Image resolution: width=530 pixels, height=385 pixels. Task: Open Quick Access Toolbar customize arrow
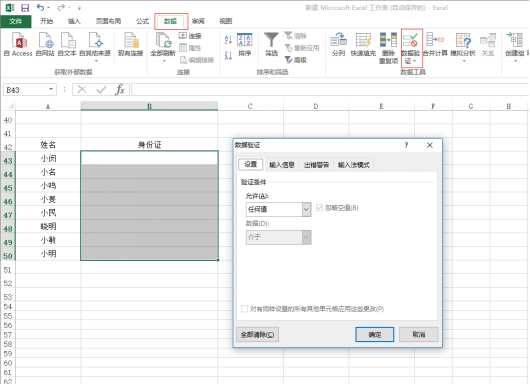coord(79,8)
